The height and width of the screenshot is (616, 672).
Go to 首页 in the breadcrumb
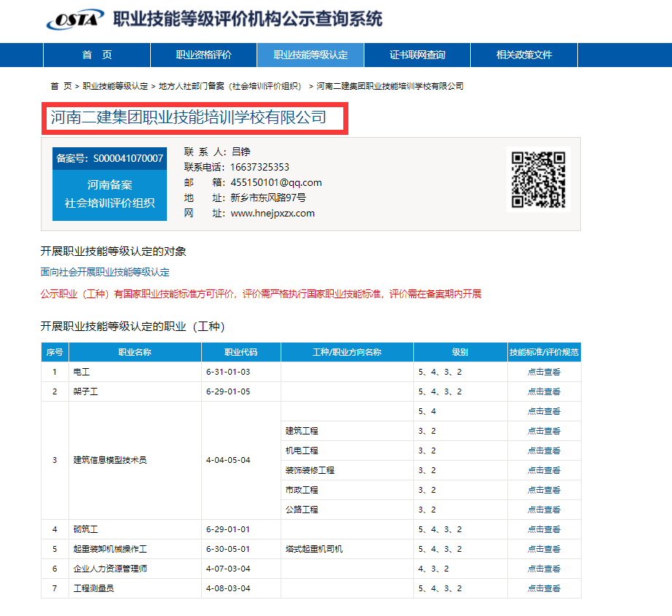(60, 86)
